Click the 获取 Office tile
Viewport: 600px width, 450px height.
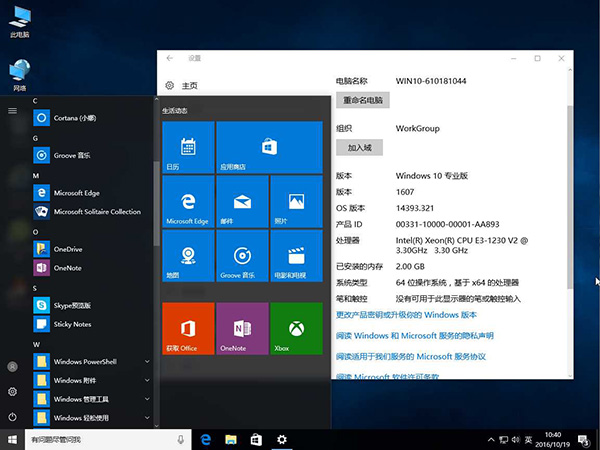pyautogui.click(x=188, y=329)
